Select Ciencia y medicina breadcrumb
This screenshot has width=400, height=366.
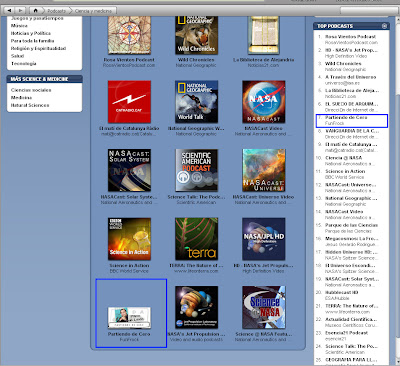point(93,11)
